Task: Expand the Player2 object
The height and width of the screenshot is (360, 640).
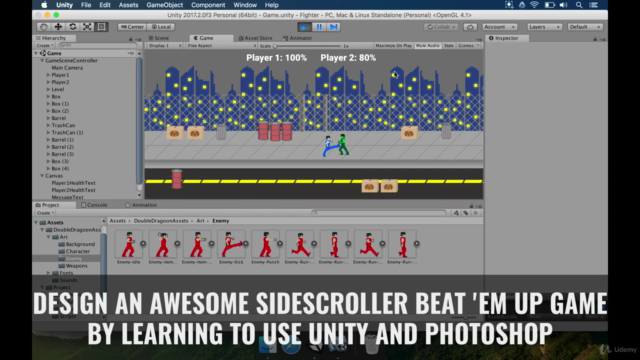Action: click(x=48, y=82)
